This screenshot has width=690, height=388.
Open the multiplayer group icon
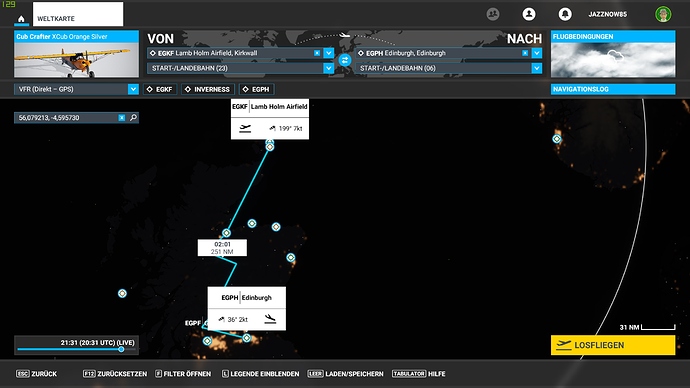493,14
